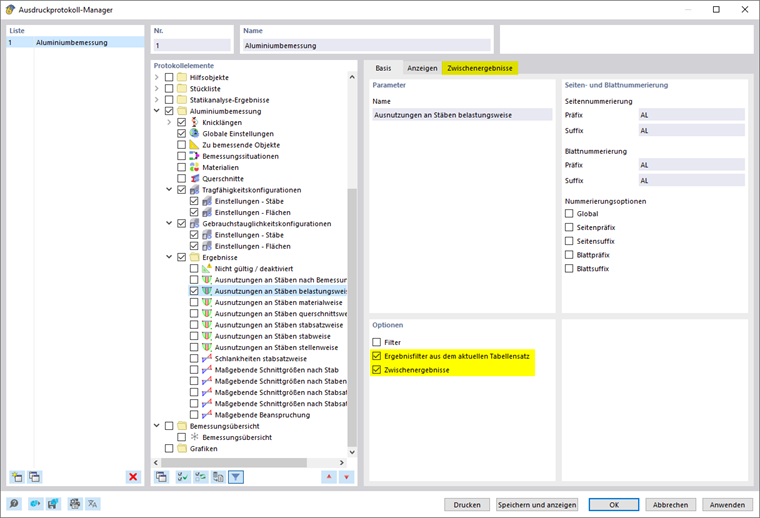760x518 pixels.
Task: Check the Blattsuffix checkbox
Action: (x=569, y=268)
